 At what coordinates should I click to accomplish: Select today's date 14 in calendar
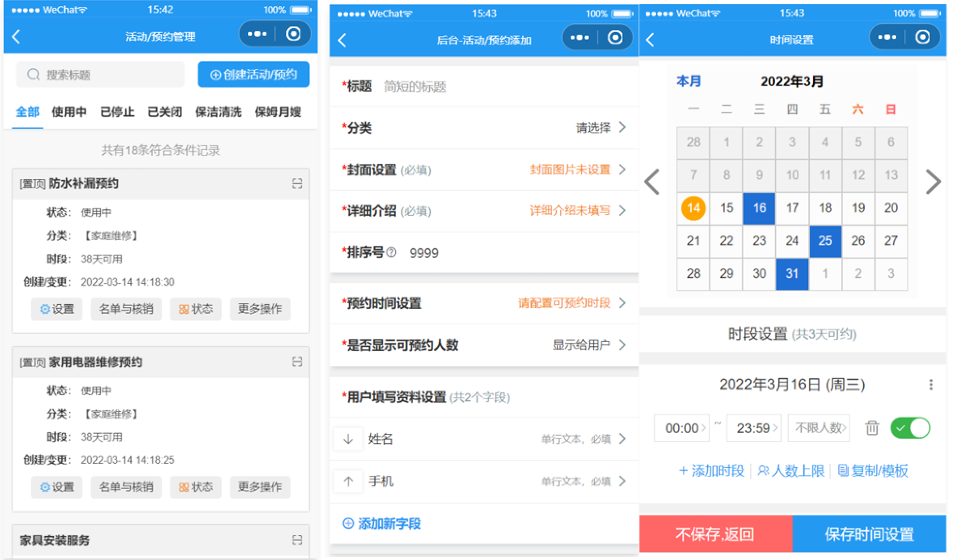tap(693, 208)
